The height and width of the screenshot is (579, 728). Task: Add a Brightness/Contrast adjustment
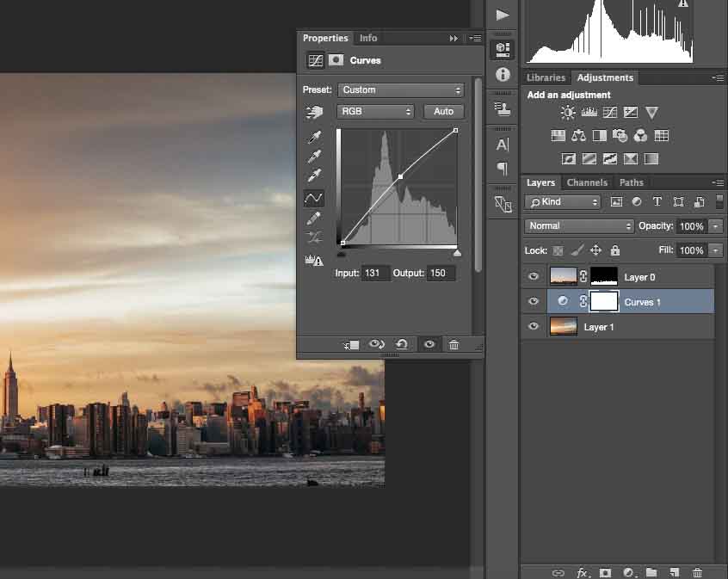click(x=567, y=112)
